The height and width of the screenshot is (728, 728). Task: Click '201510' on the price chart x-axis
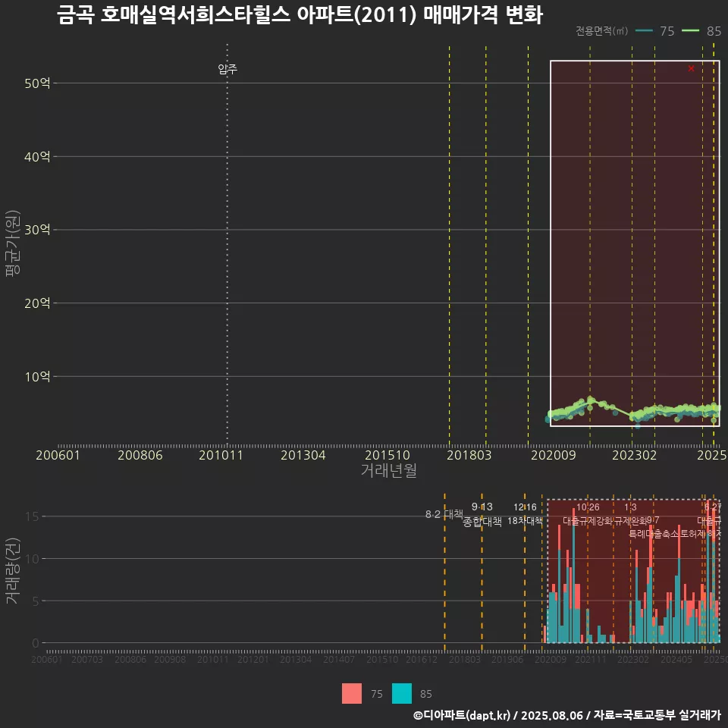[x=388, y=455]
